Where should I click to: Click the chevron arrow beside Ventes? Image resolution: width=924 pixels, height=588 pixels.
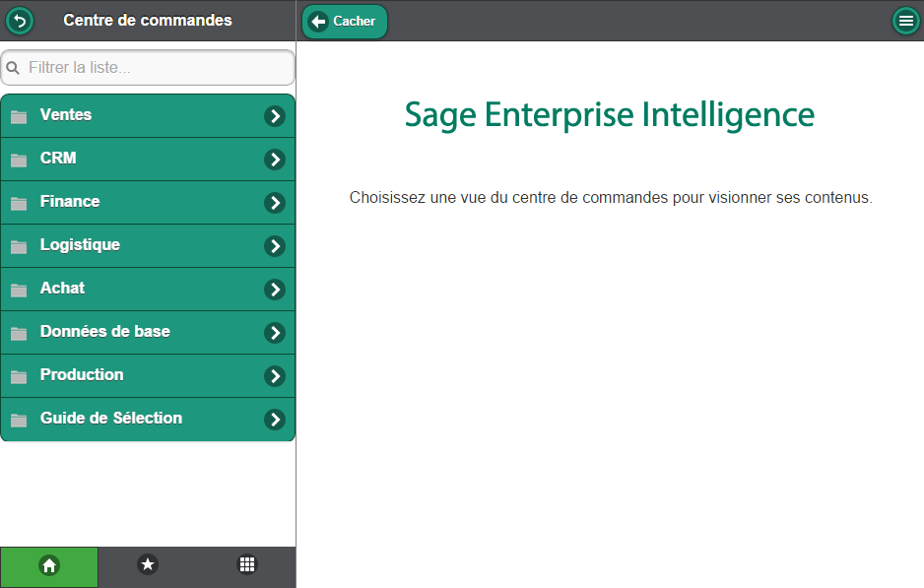click(x=275, y=116)
